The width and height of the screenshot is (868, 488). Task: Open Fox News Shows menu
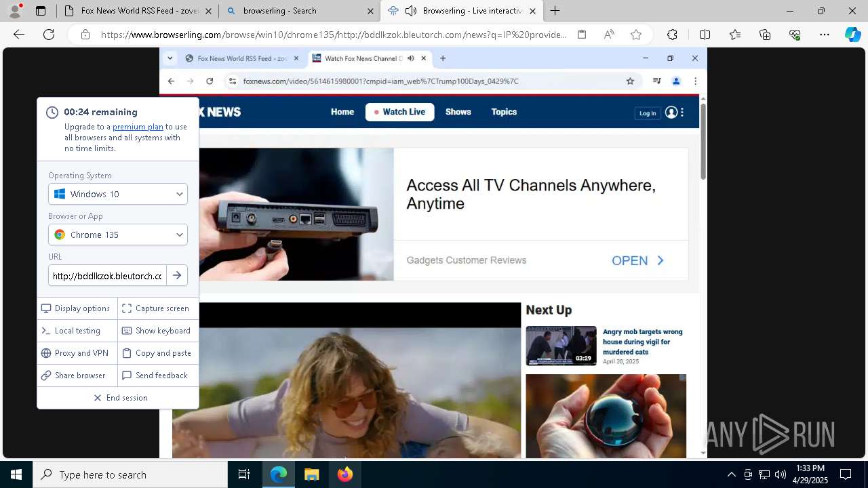point(458,112)
